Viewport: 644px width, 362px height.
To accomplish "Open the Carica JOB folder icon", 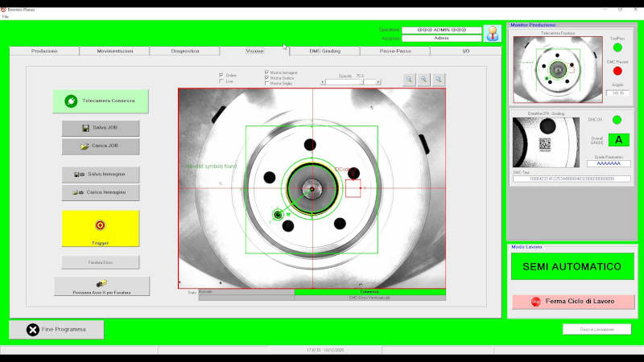I will tap(85, 147).
